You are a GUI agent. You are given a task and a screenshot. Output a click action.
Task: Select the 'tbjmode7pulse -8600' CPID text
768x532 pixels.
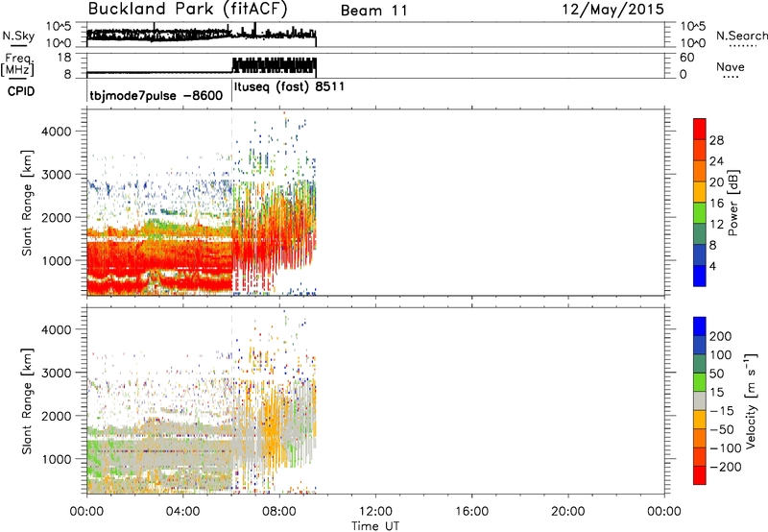(156, 95)
